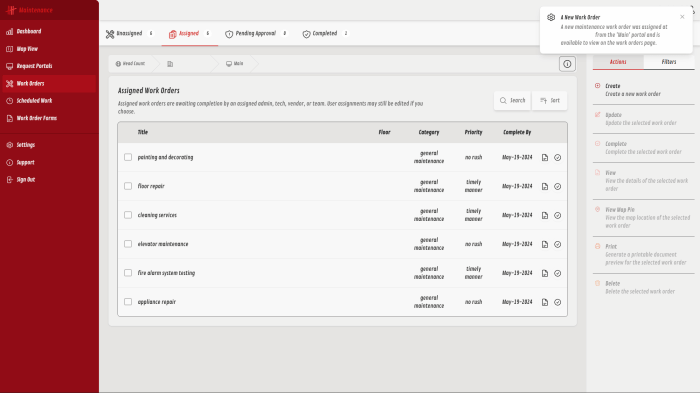Screen dimensions: 700x393
Task: Switch to the Completed tab
Action: tap(325, 33)
